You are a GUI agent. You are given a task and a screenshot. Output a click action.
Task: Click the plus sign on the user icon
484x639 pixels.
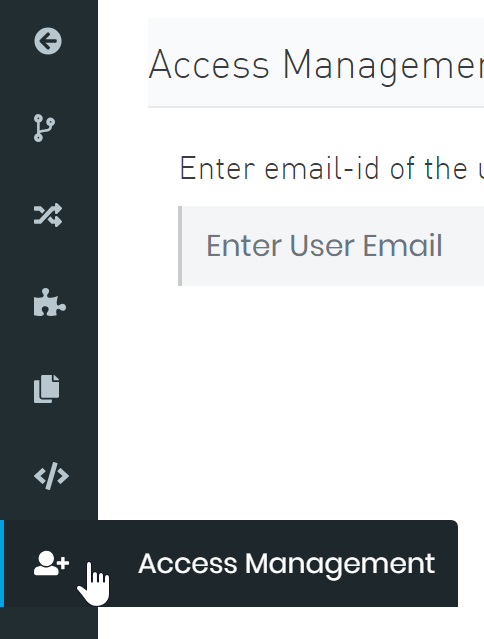click(63, 564)
